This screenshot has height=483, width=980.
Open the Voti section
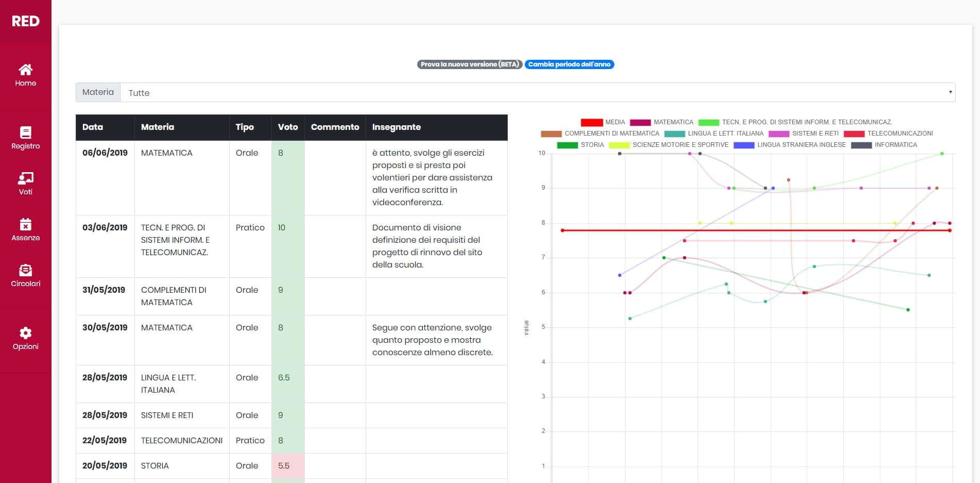(25, 184)
